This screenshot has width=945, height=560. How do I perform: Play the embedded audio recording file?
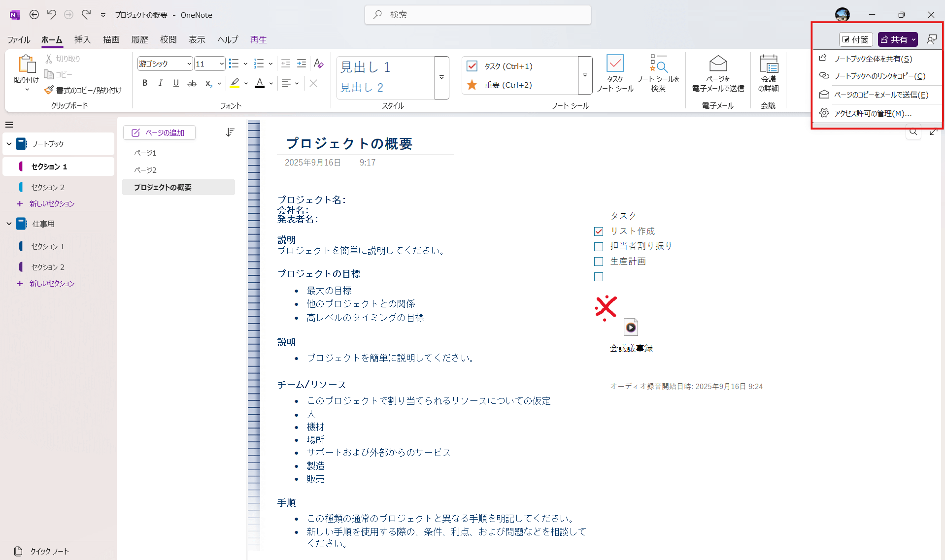point(631,328)
